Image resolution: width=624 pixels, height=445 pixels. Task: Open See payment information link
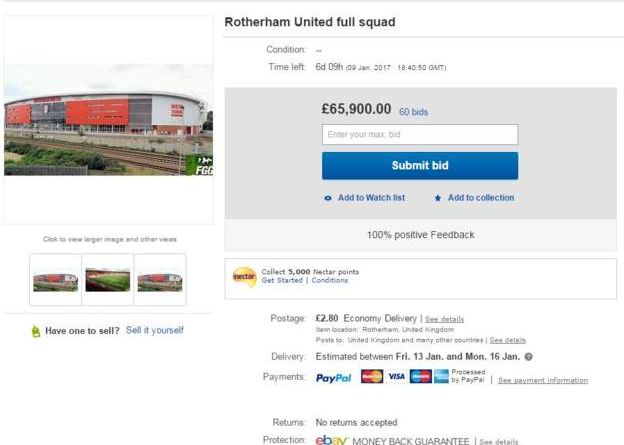(x=543, y=380)
